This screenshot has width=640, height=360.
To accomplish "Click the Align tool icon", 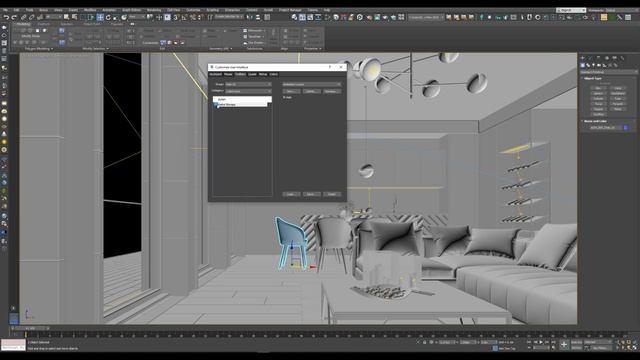I will click(258, 18).
